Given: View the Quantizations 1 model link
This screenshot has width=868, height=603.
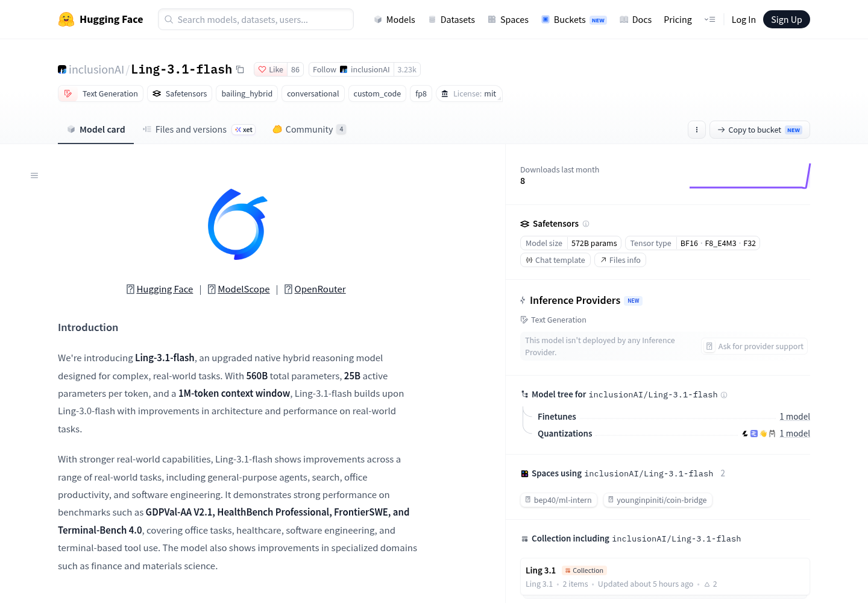Looking at the screenshot, I should pyautogui.click(x=794, y=434).
